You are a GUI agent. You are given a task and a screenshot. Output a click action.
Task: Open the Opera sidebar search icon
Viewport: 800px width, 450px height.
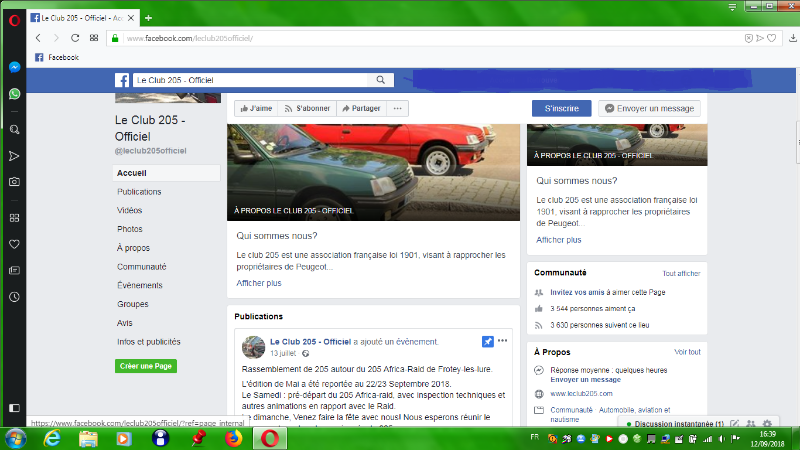[x=14, y=130]
